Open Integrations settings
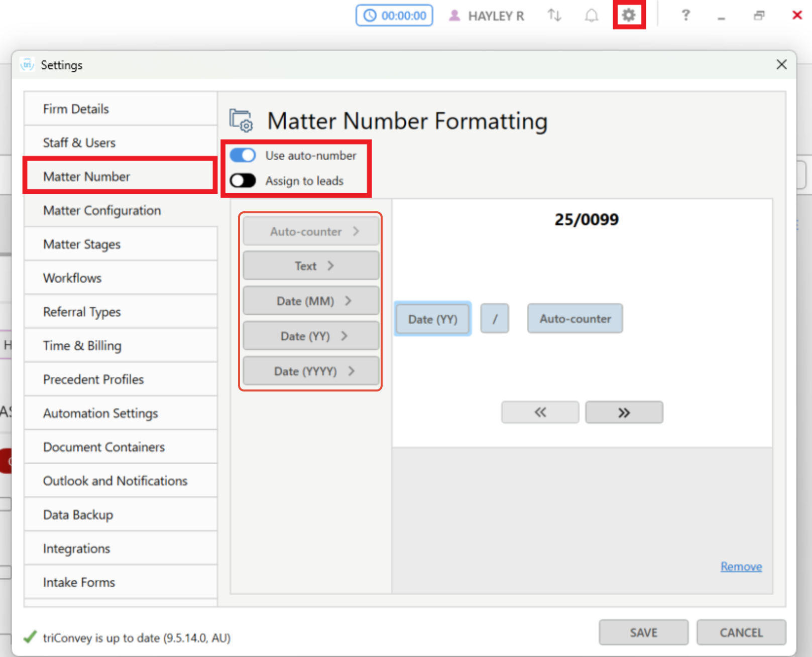 pos(121,548)
